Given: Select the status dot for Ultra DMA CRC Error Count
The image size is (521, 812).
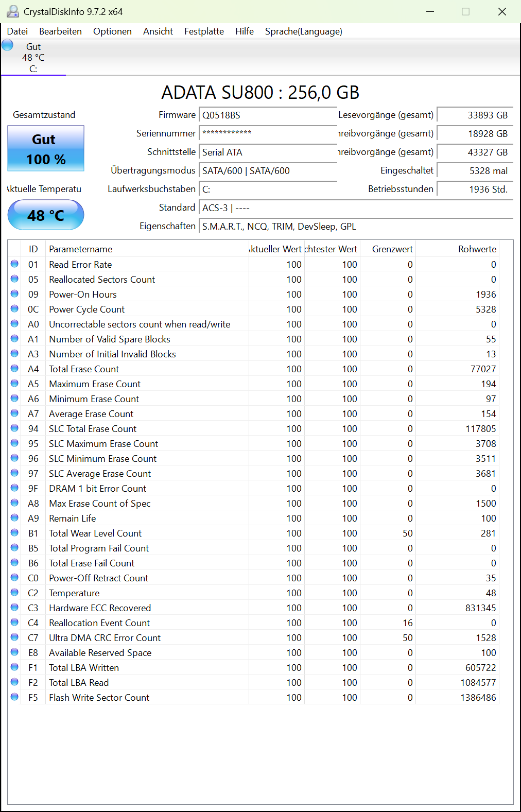Looking at the screenshot, I should click(x=14, y=637).
